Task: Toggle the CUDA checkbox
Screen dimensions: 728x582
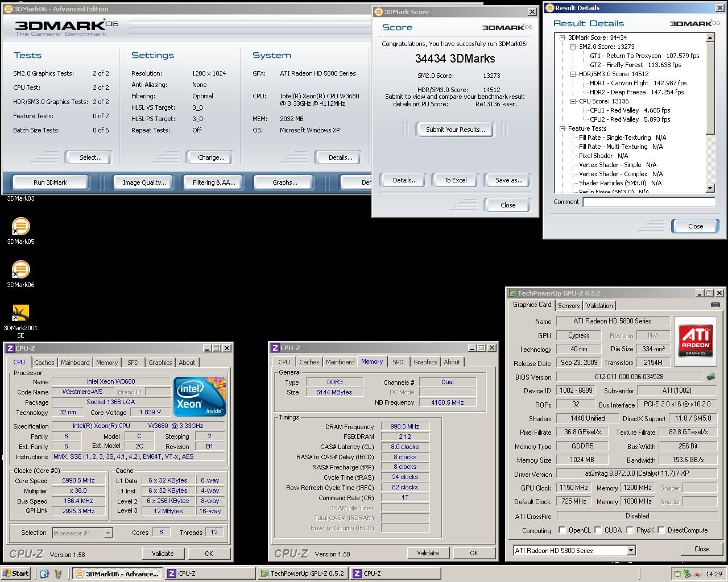Action: tap(598, 530)
